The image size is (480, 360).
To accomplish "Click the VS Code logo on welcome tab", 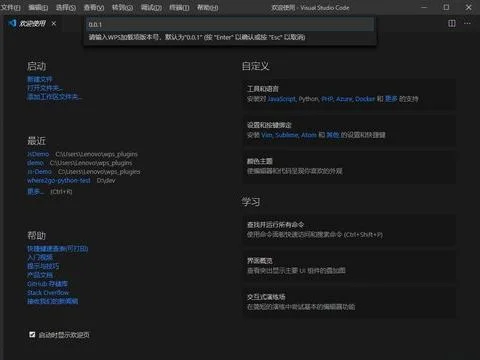I will pos(12,23).
